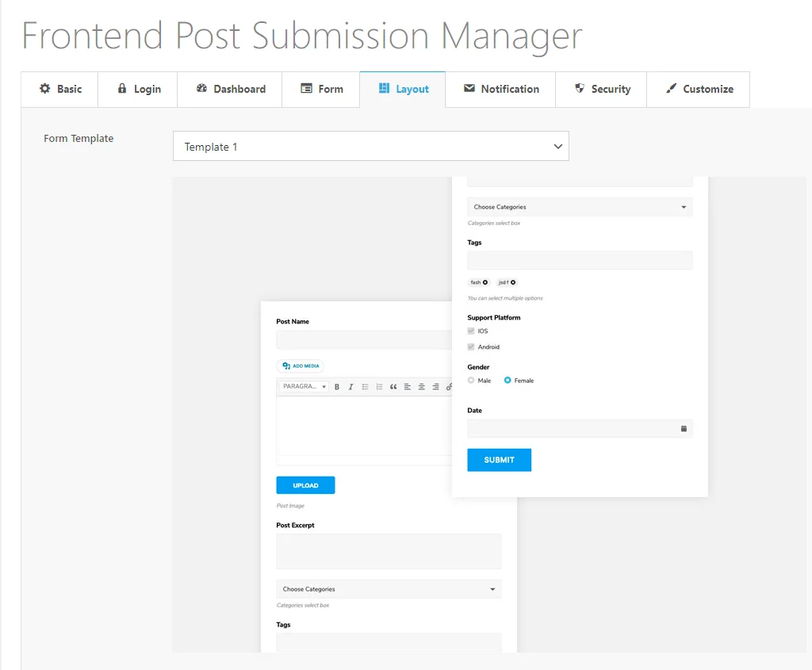Click the Upload button

coord(305,485)
